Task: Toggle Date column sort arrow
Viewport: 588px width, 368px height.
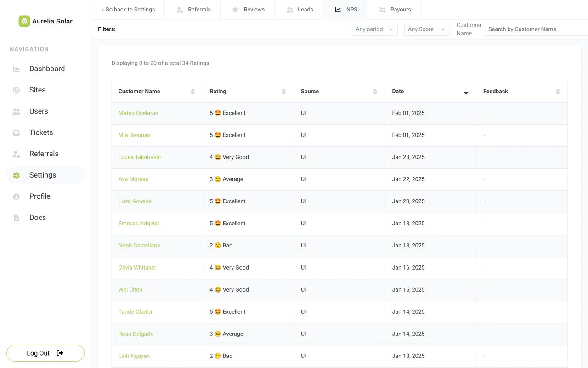Action: (x=466, y=92)
